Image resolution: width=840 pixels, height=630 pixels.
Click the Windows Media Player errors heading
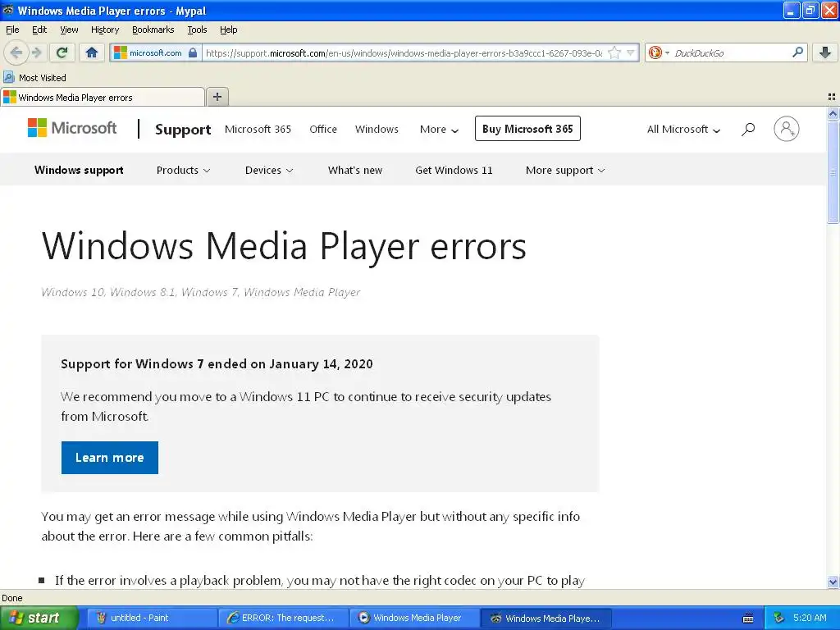point(284,246)
